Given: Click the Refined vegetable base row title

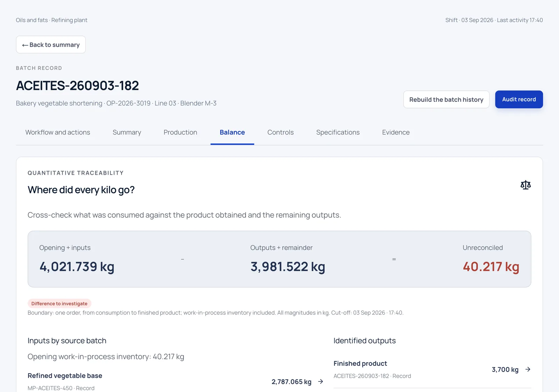Looking at the screenshot, I should coord(65,376).
